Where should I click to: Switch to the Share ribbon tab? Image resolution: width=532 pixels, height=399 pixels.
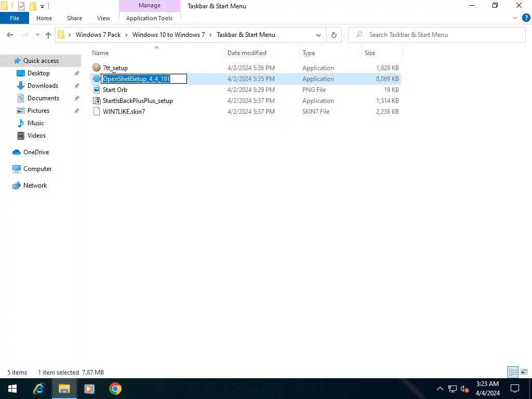click(x=74, y=18)
